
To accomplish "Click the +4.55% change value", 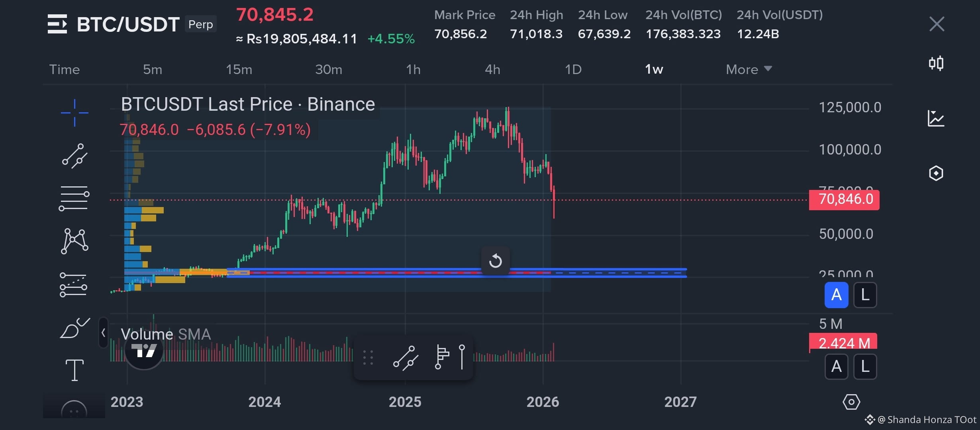I will (391, 39).
